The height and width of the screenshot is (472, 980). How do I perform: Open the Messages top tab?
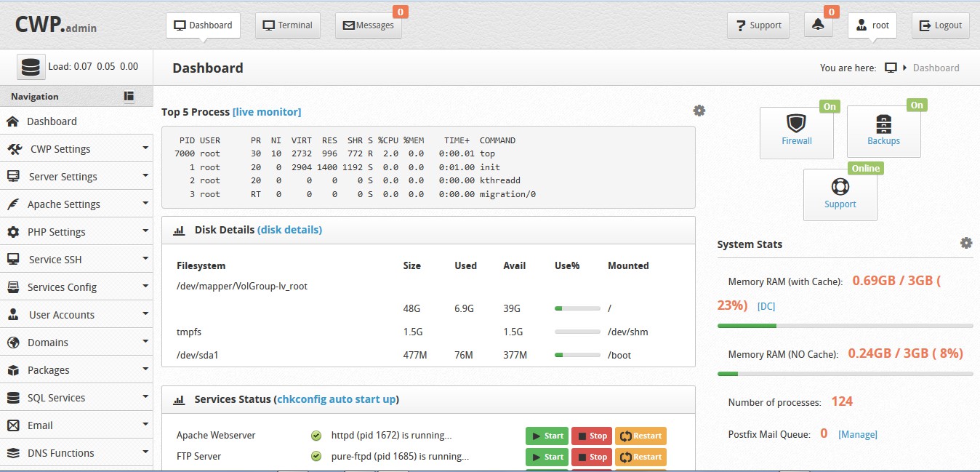coord(368,25)
